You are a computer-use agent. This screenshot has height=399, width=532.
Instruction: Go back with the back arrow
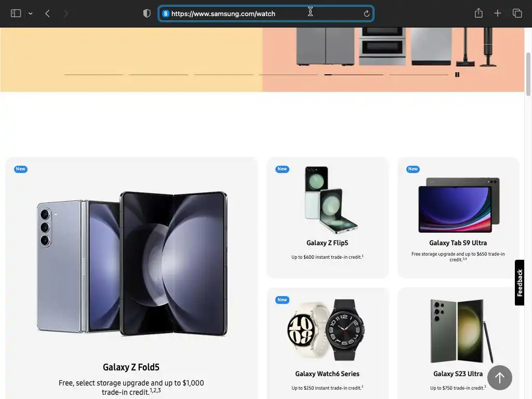tap(47, 14)
